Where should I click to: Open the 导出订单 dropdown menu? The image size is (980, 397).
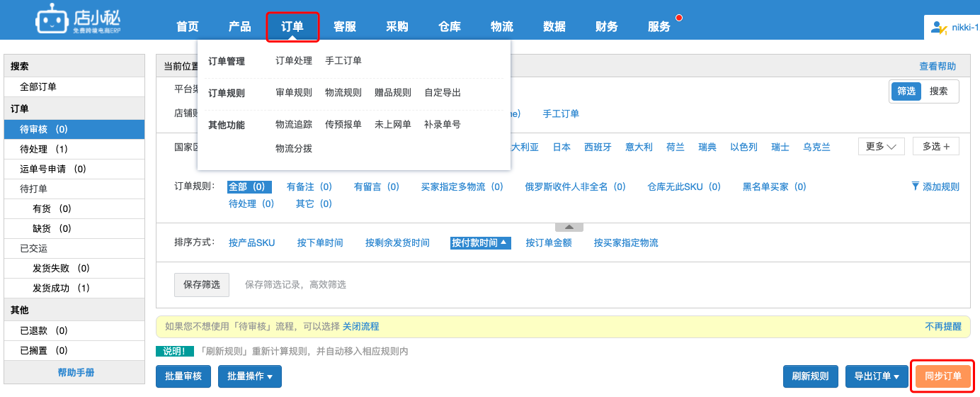point(877,376)
